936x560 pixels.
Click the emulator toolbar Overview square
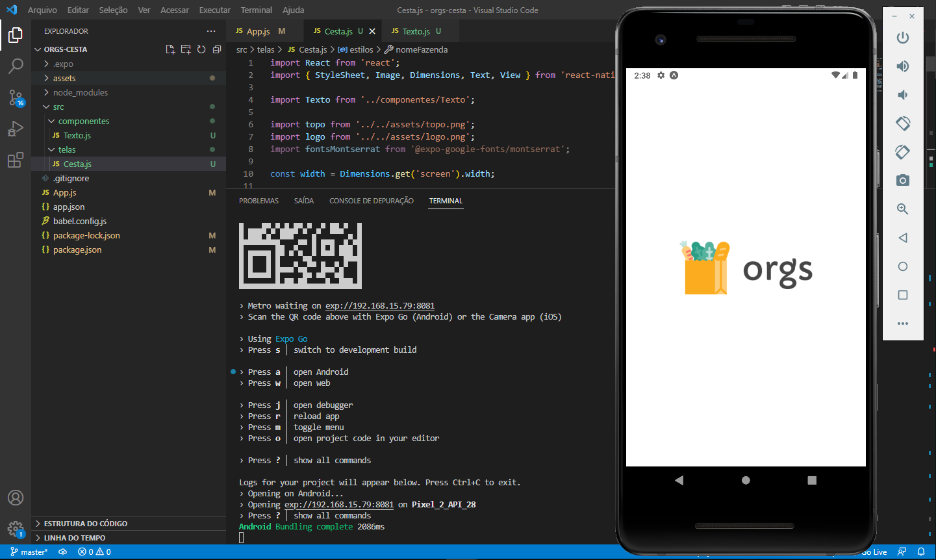coord(903,295)
